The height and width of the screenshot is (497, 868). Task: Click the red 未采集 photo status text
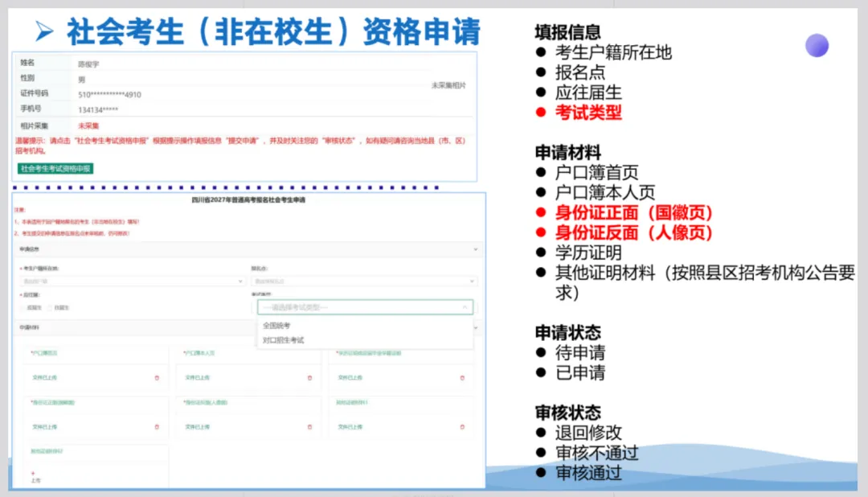coord(88,125)
